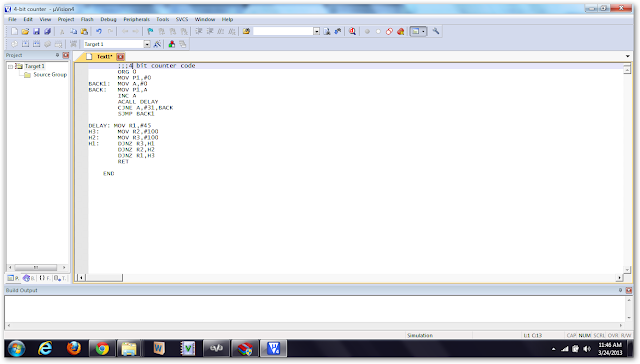This screenshot has height=364, width=640.
Task: Click the Windows Start button
Action: [17, 349]
